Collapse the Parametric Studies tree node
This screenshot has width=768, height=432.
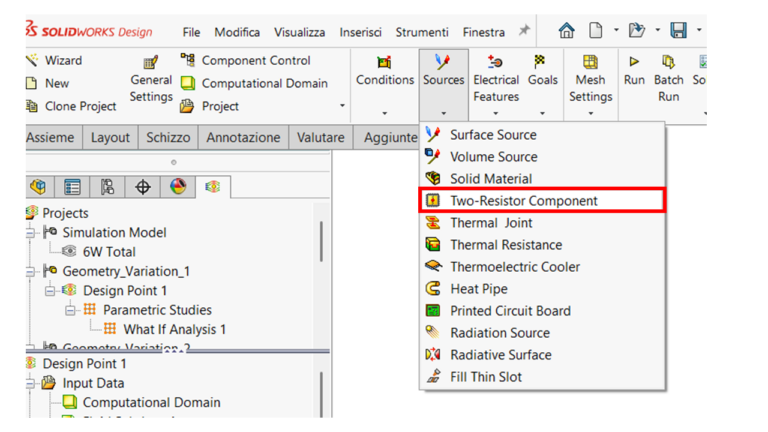point(70,310)
